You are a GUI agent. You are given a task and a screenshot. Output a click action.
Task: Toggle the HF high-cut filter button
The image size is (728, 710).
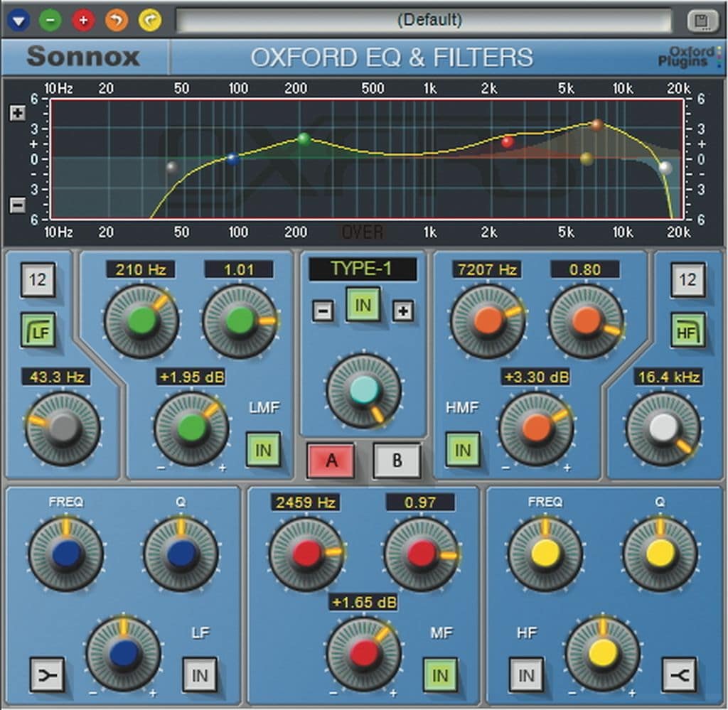click(x=687, y=330)
